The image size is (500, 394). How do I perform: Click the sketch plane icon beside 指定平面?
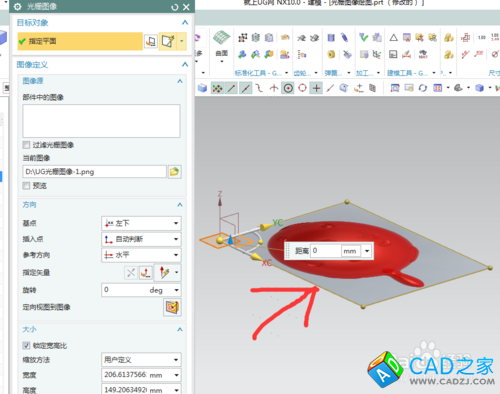point(151,41)
